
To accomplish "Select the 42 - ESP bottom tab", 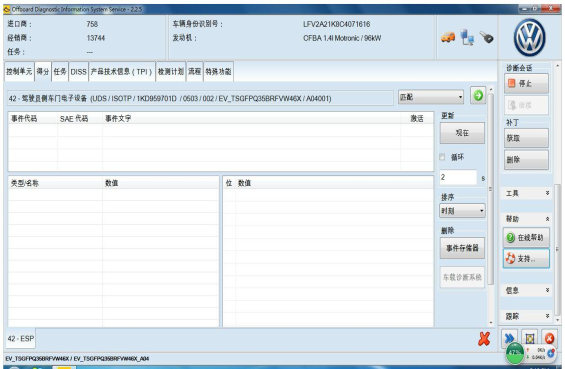I will click(x=21, y=338).
